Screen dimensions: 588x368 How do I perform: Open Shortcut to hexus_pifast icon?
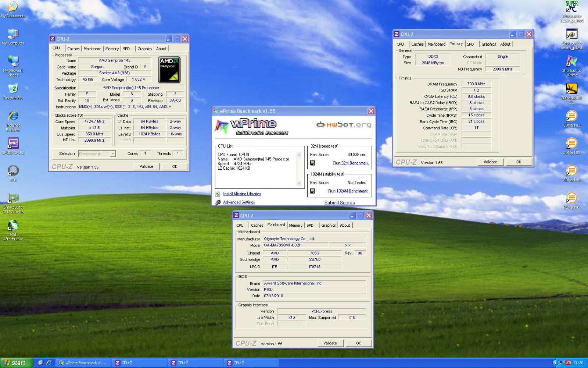571,39
